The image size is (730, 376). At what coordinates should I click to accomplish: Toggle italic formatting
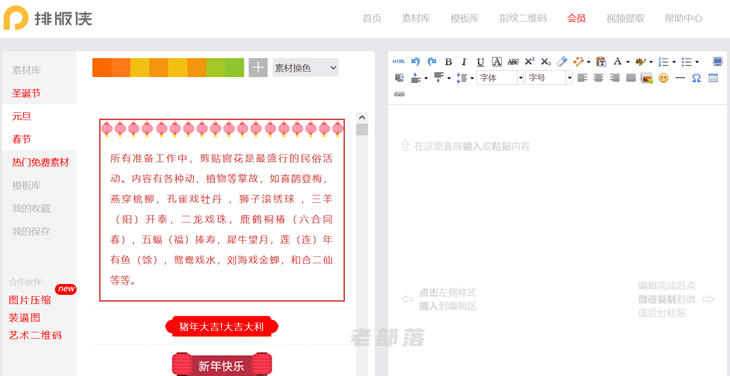[464, 61]
